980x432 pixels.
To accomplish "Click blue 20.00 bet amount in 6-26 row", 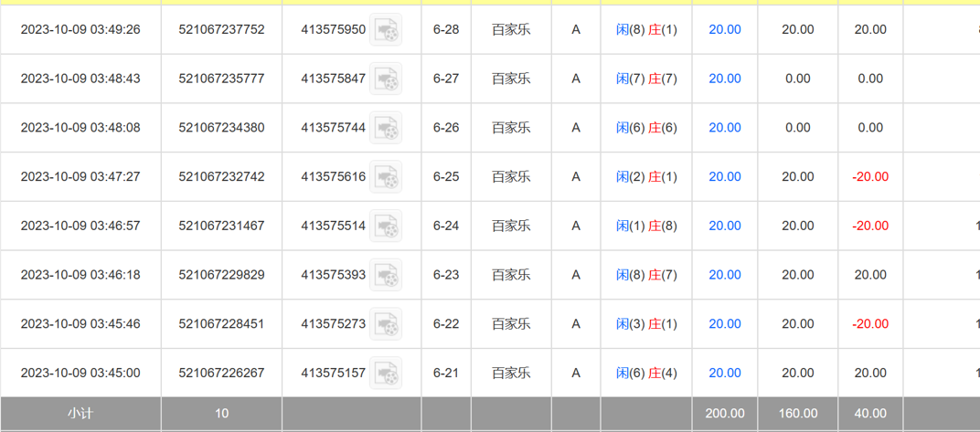I will pyautogui.click(x=725, y=127).
